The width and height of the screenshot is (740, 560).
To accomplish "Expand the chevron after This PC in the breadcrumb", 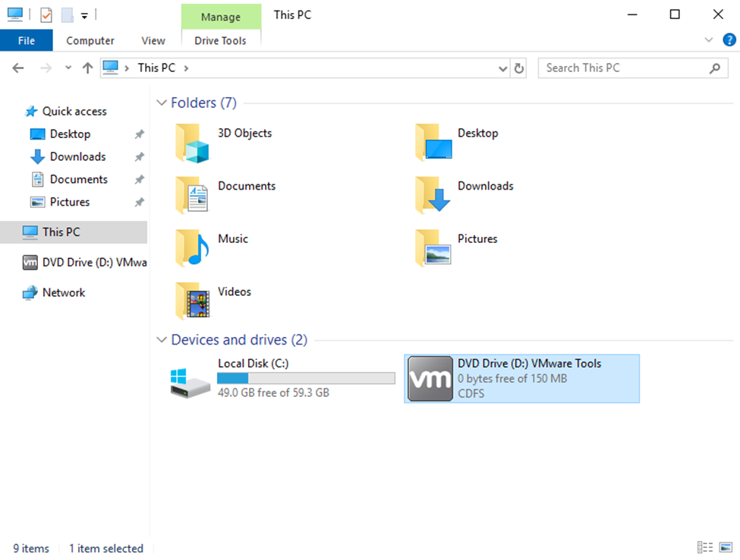I will [187, 68].
